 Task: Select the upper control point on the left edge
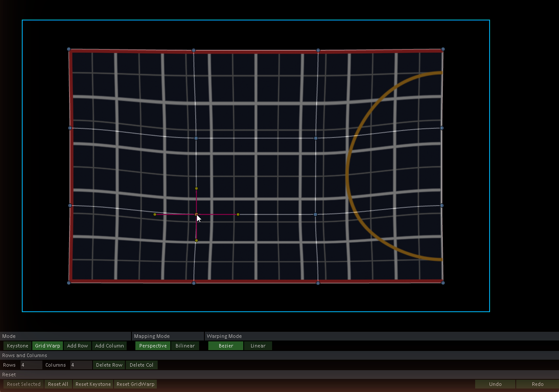pos(70,128)
